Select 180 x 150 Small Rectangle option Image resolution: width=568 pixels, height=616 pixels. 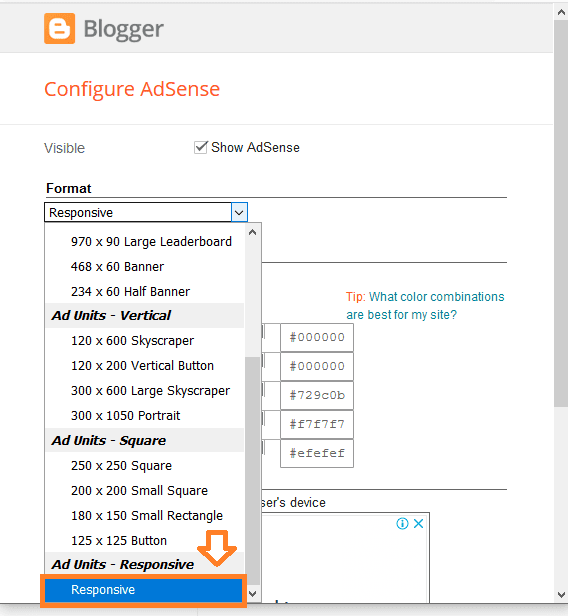(145, 516)
